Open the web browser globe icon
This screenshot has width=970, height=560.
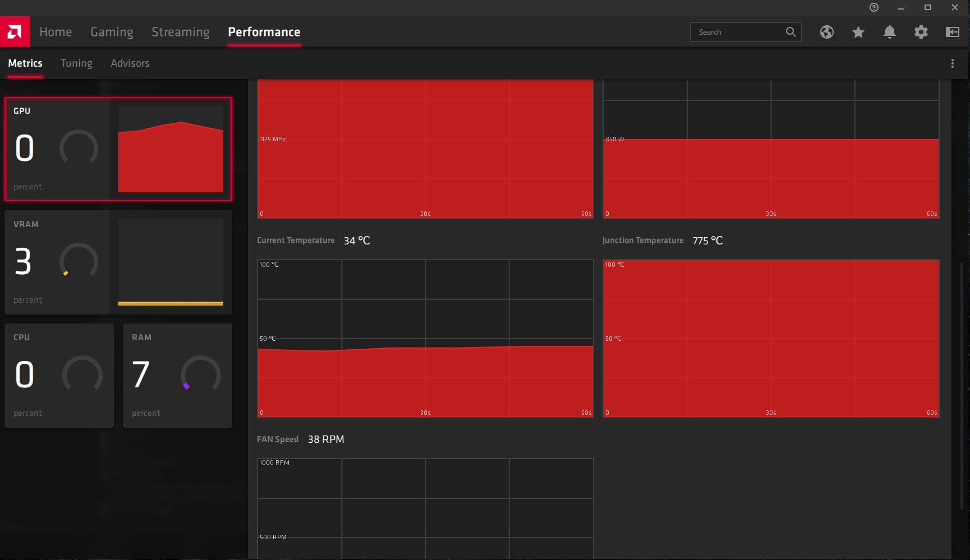pos(826,32)
